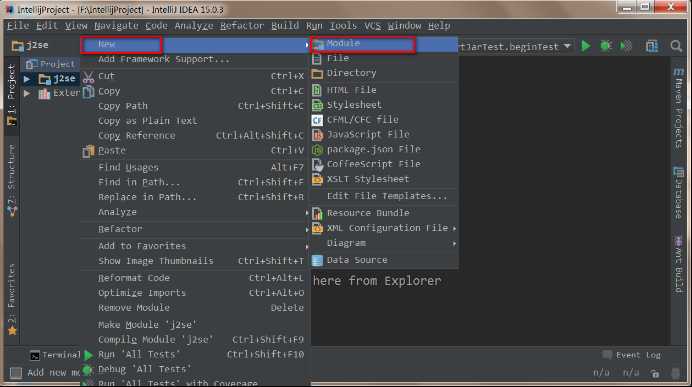Expand the External Libraries tree node
Viewport: 692px width, 387px height.
27,94
